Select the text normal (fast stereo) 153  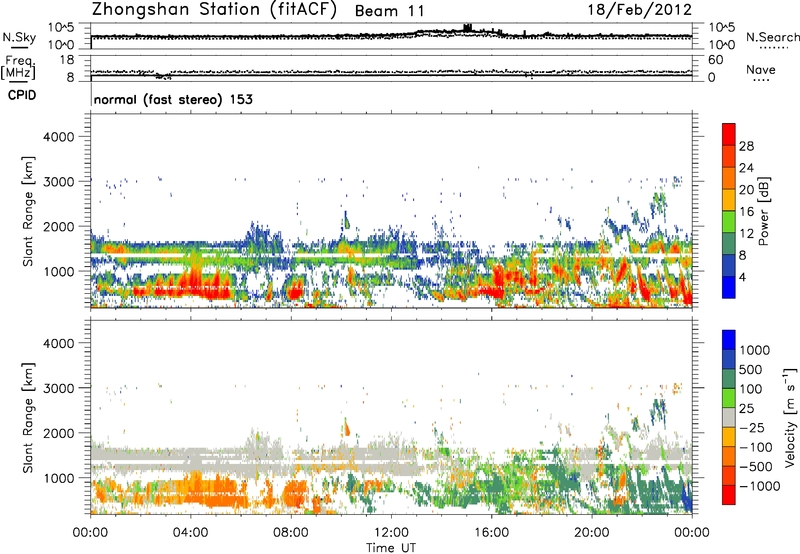tap(173, 99)
